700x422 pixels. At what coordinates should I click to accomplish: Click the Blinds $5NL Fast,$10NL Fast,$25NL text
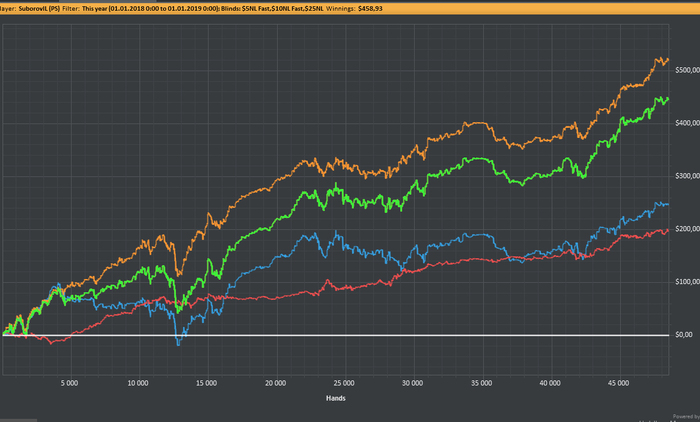(272, 8)
